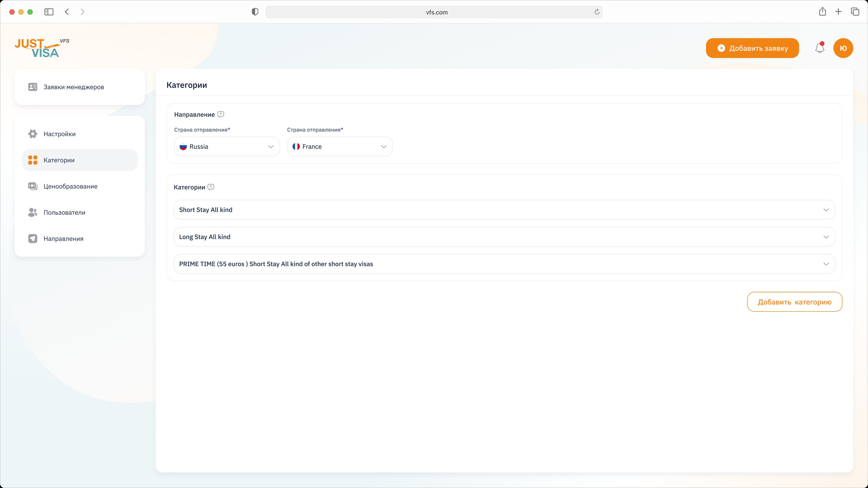
Task: Reload the page with the refresh icon
Action: (x=597, y=12)
